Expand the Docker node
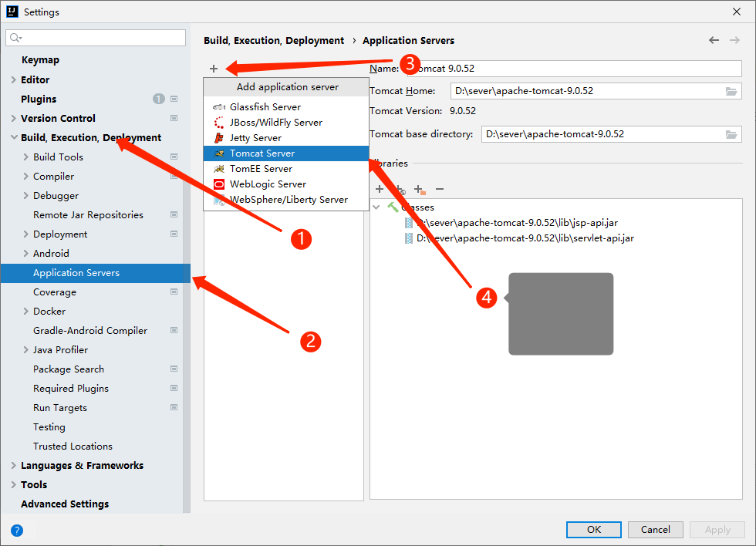Screen dimensions: 756x546 coord(26,312)
